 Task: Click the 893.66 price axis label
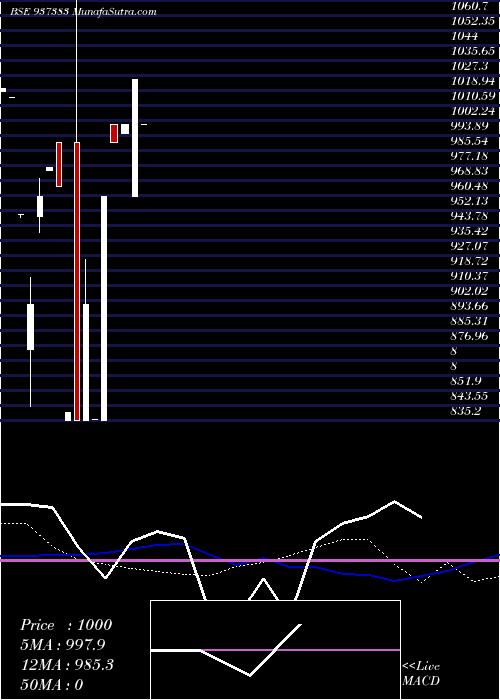pyautogui.click(x=469, y=306)
